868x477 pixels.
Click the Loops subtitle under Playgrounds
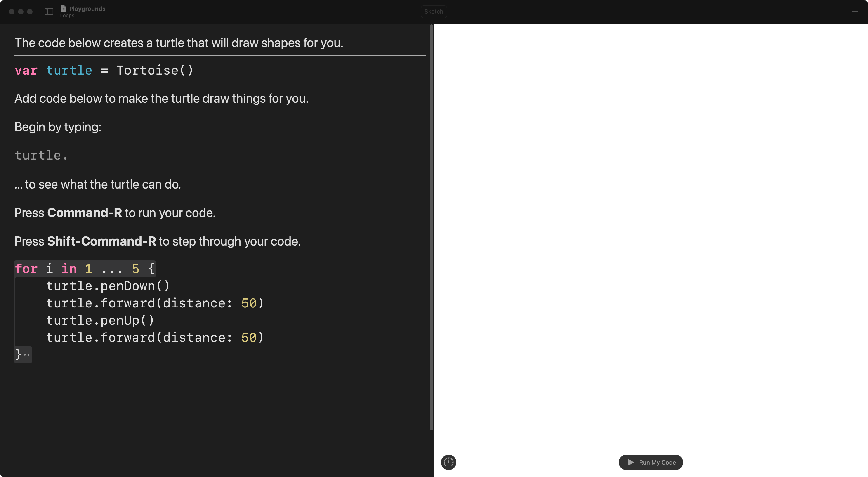[67, 16]
